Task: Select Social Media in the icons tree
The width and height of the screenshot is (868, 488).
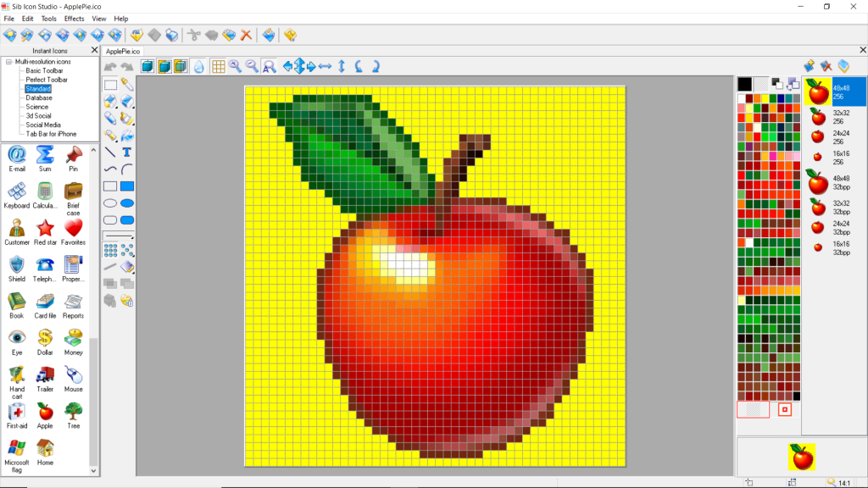Action: coord(43,125)
